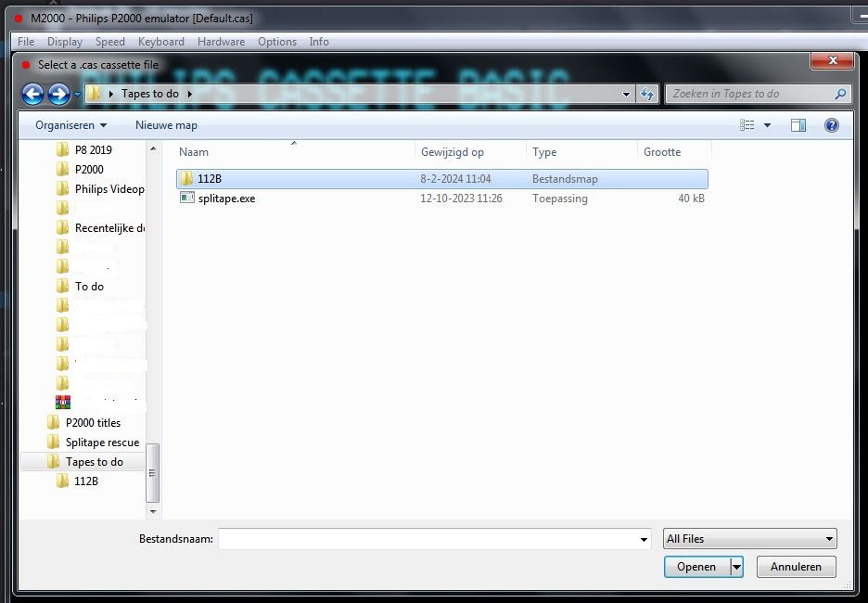Select the To do folder in the tree
The image size is (868, 603).
[89, 286]
